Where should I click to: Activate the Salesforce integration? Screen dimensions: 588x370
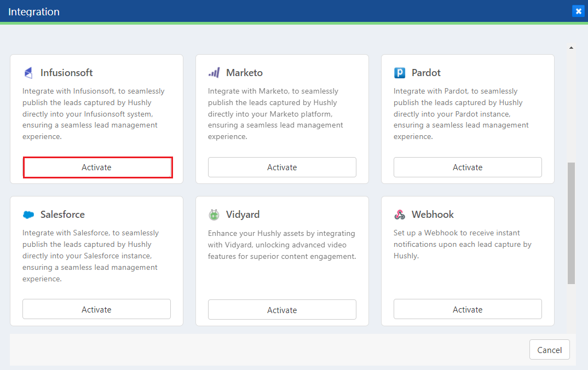click(97, 309)
